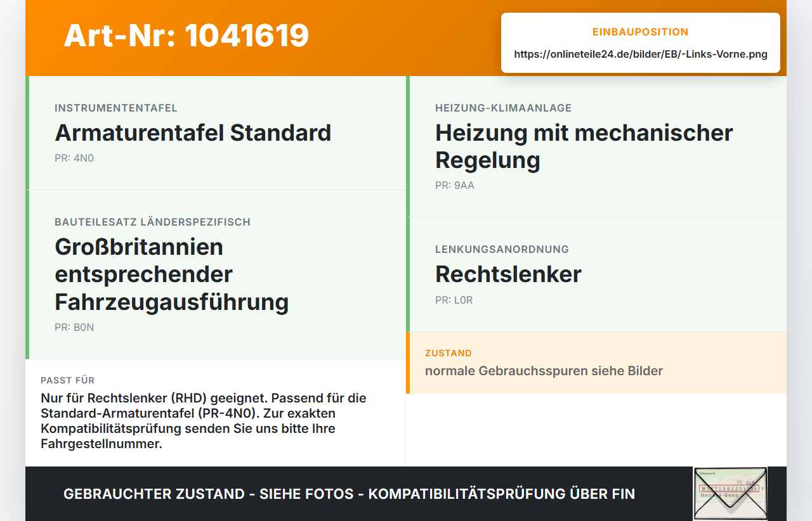Screen dimensions: 812x521
Task: Select Heizung mit mechanischer Regelung title
Action: 584,146
